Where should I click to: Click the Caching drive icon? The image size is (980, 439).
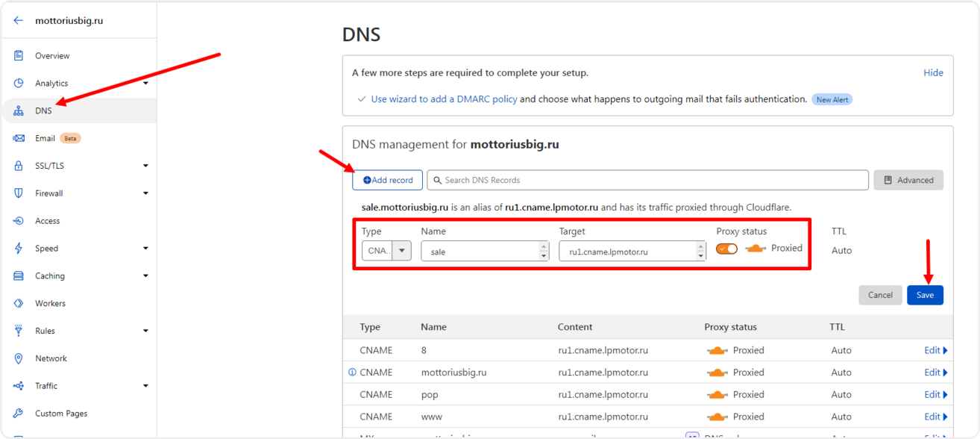[x=19, y=275]
